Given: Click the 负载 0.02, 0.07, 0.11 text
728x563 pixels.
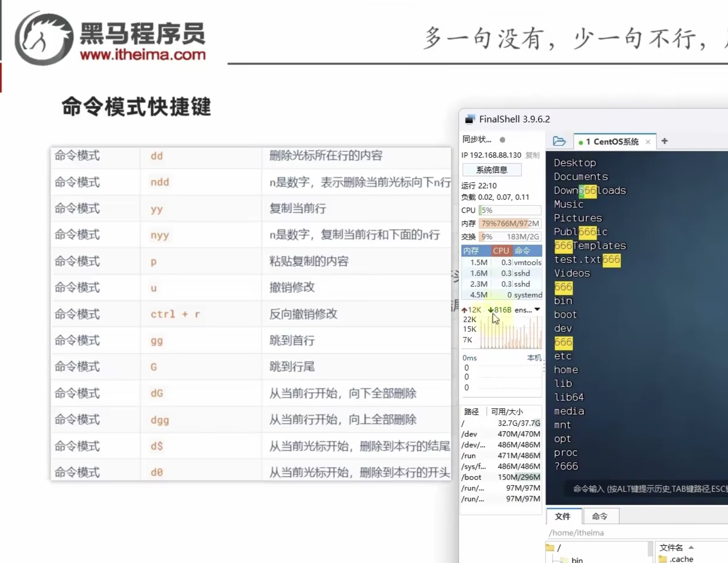Looking at the screenshot, I should [x=495, y=197].
